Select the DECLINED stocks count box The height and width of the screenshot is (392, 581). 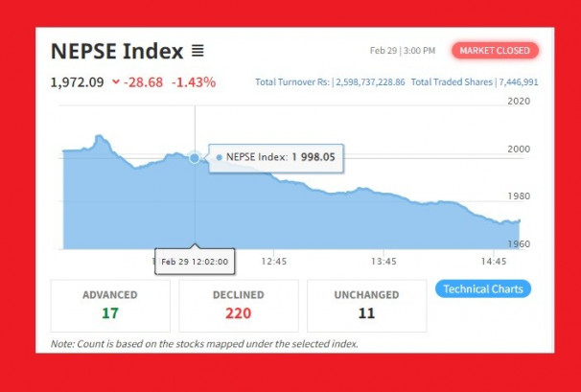[x=238, y=305]
